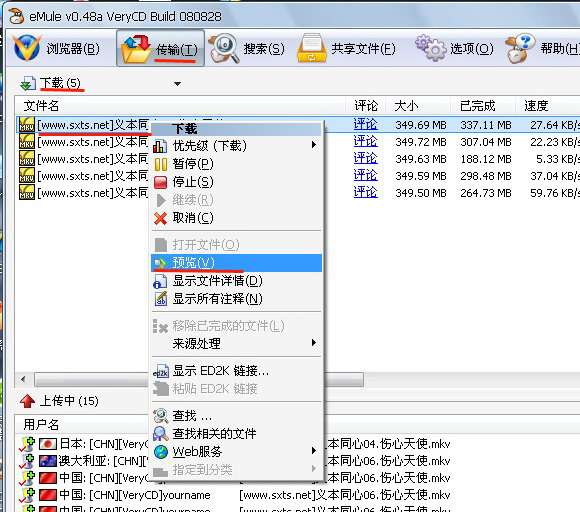Choose 取消(C) to cancel the download
The width and height of the screenshot is (580, 512).
click(236, 218)
